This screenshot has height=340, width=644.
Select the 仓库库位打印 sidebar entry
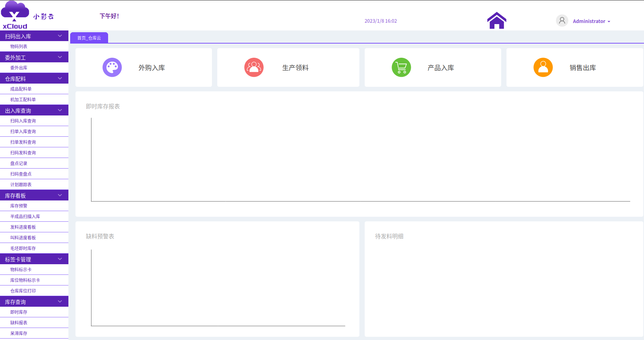[x=34, y=291]
